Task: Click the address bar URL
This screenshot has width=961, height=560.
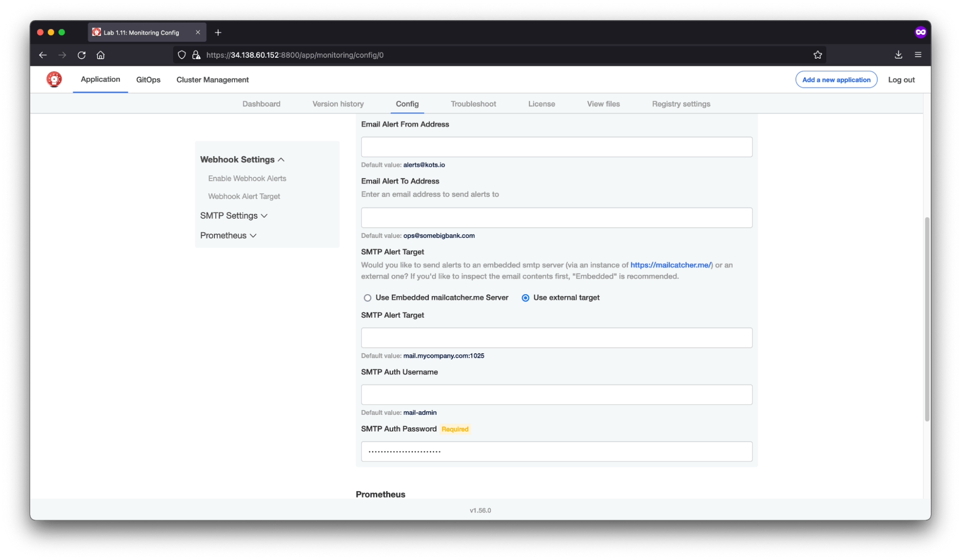Action: [295, 55]
